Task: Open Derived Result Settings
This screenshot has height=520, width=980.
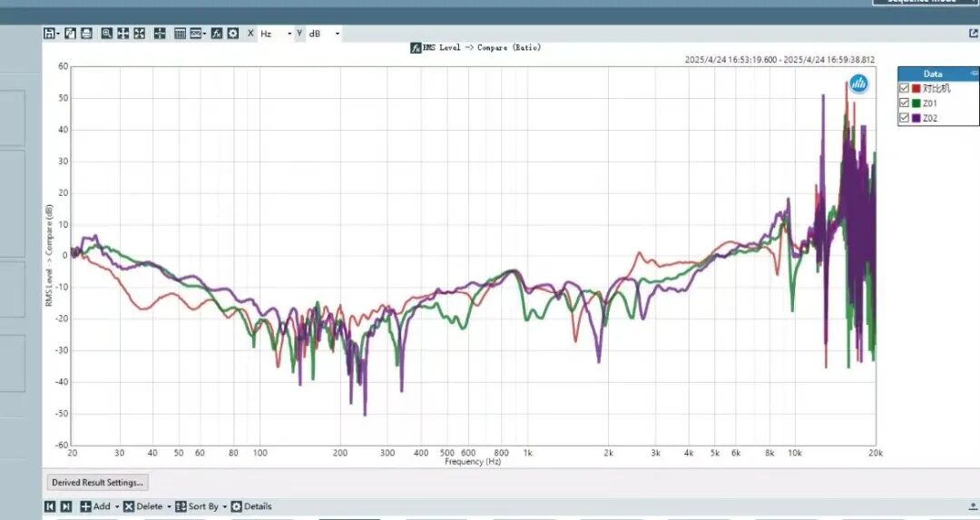Action: tap(97, 483)
